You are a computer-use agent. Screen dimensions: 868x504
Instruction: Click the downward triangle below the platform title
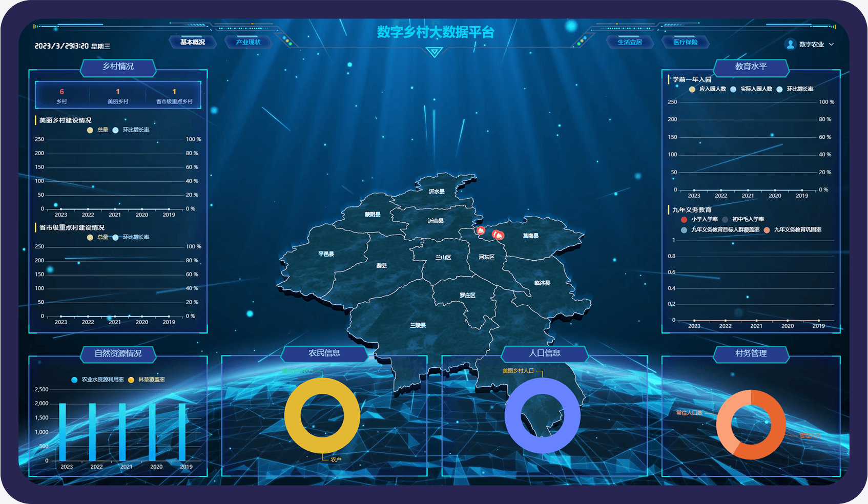click(x=434, y=52)
